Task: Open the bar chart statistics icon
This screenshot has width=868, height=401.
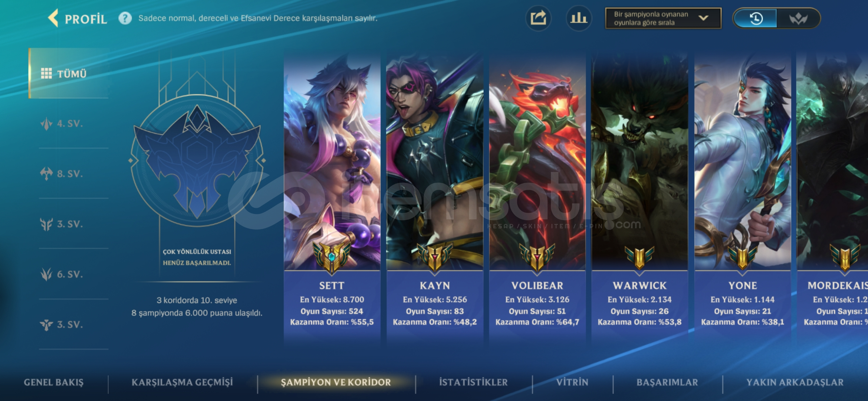Action: (x=579, y=18)
